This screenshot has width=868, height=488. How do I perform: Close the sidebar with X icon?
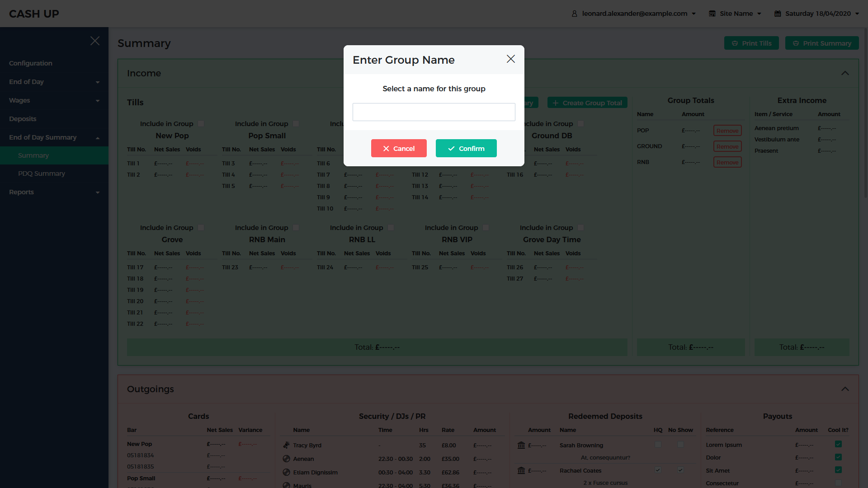(95, 41)
